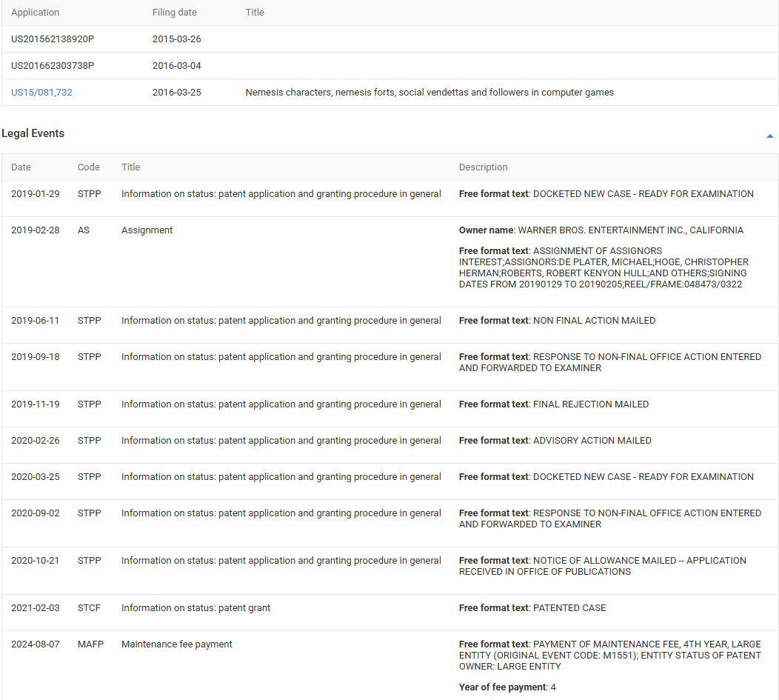Select legal event date 2021-02-03
779x700 pixels.
pyautogui.click(x=36, y=608)
